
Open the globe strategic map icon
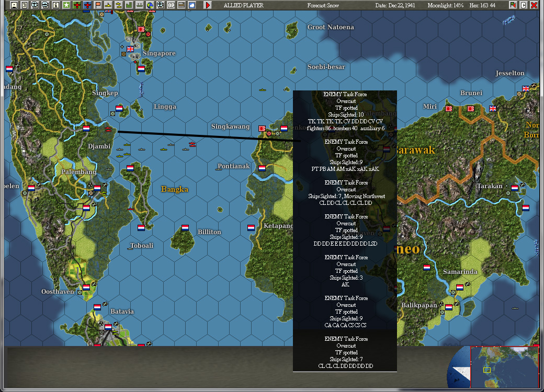pyautogui.click(x=150, y=5)
